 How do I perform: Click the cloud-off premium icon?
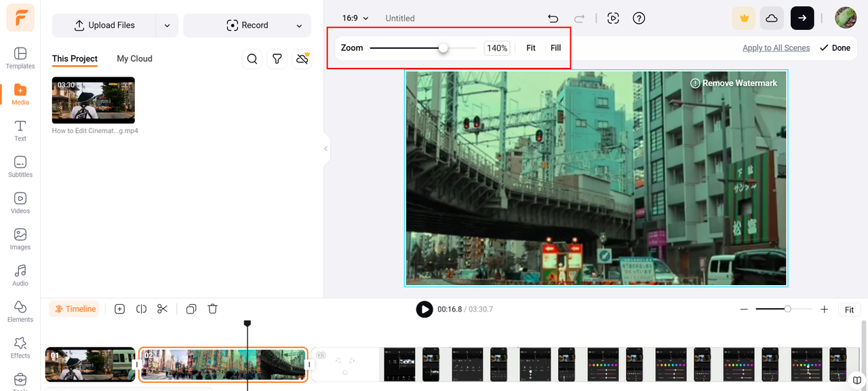click(302, 59)
